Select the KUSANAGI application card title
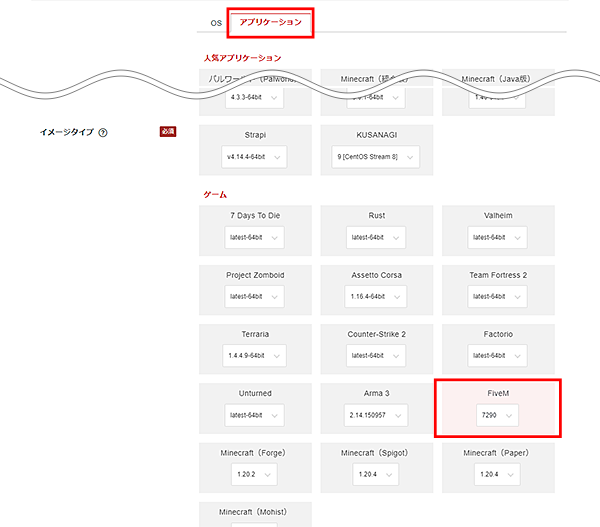The height and width of the screenshot is (527, 600). 377,135
